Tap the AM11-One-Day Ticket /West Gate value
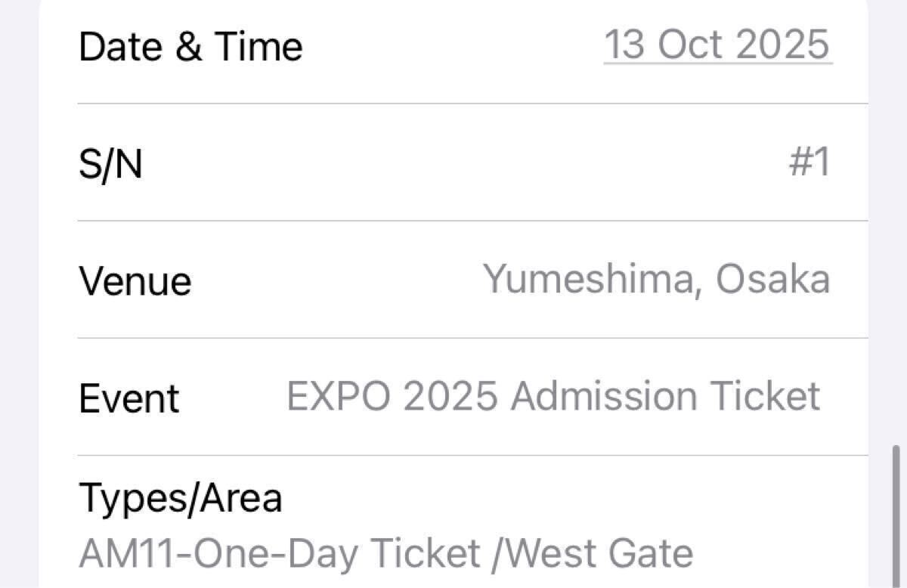Screen dimensions: 907x588 click(385, 554)
